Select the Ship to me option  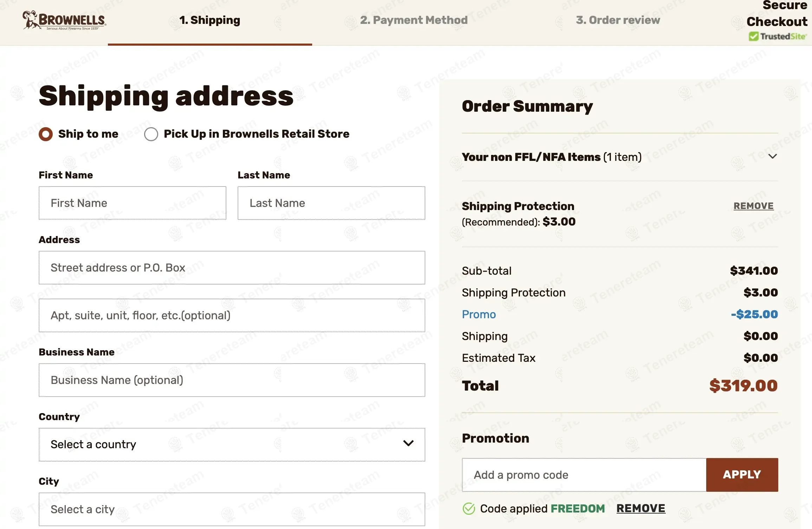tap(46, 134)
